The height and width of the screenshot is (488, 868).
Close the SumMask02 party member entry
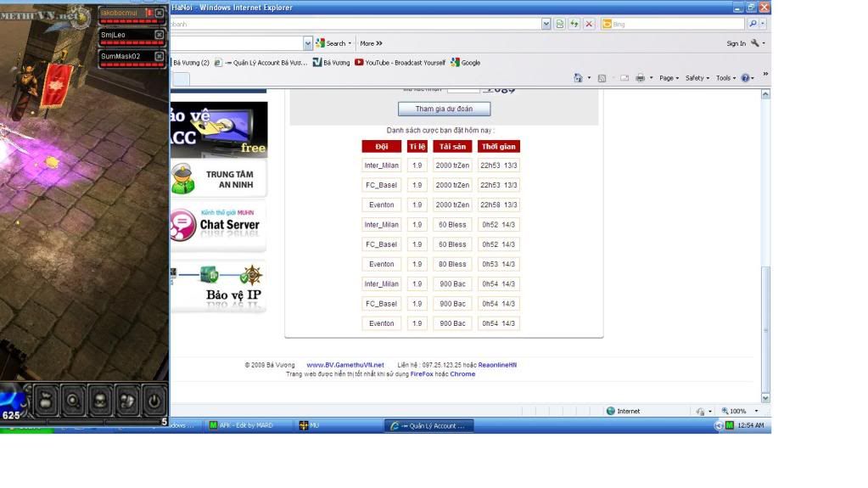click(160, 57)
